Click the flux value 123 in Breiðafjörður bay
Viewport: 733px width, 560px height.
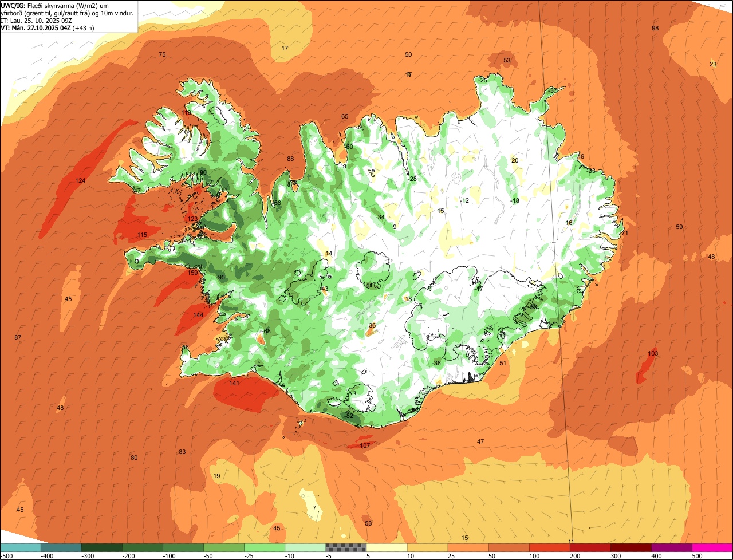point(192,219)
